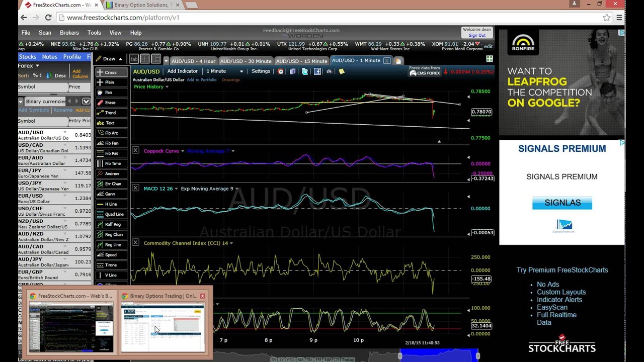
Task: Switch to AUD/USD - 15 Minute tab
Action: click(302, 61)
